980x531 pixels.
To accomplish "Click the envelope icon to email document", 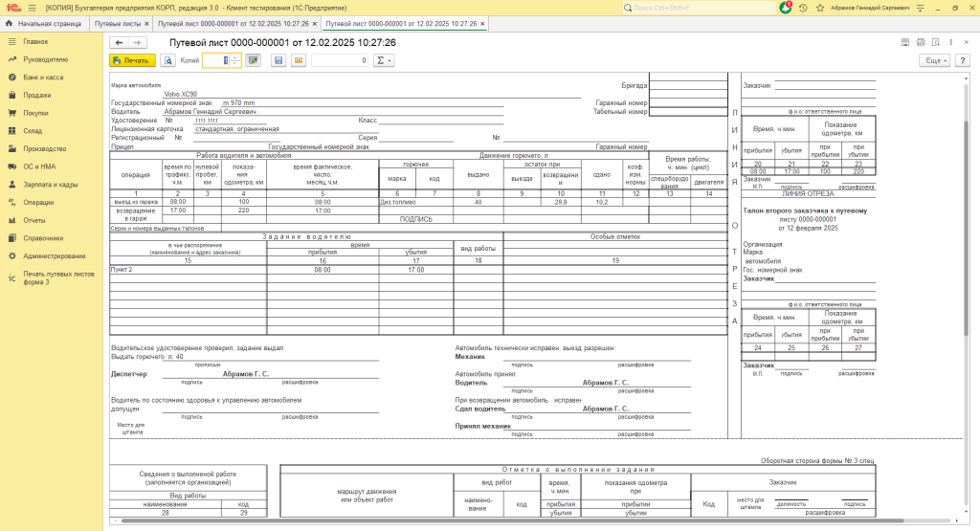I will click(x=299, y=60).
